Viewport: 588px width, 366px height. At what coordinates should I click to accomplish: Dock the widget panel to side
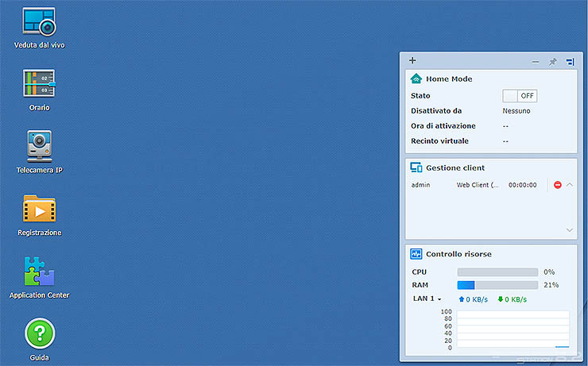click(x=570, y=61)
